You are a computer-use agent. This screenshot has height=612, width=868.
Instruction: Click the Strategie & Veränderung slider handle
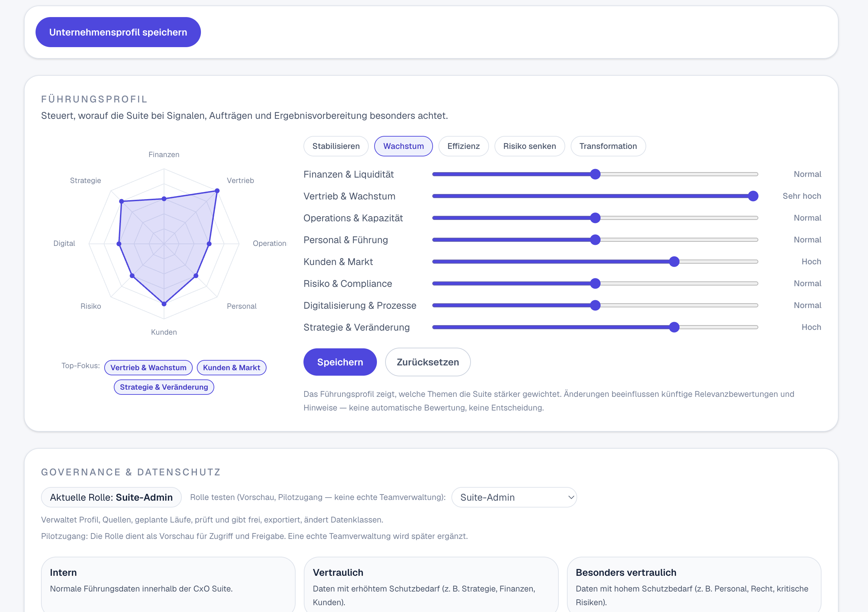tap(674, 328)
